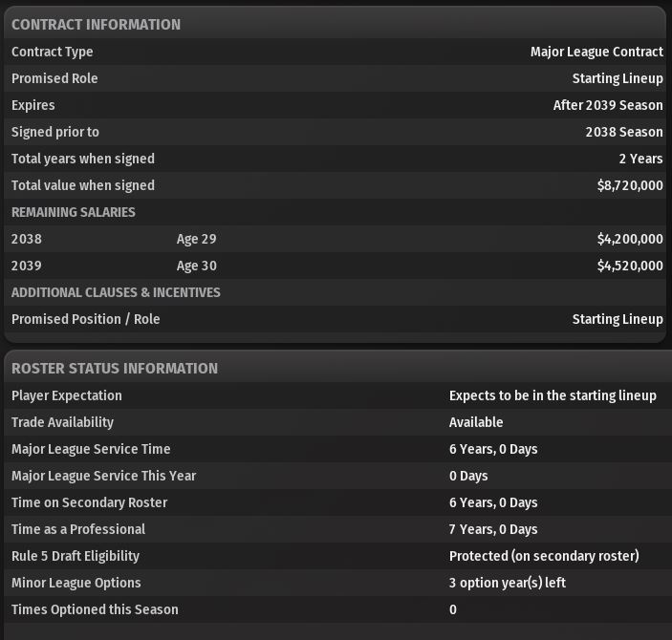Select the 3 option year(s) left value
The width and height of the screenshot is (672, 640).
pyautogui.click(x=508, y=583)
